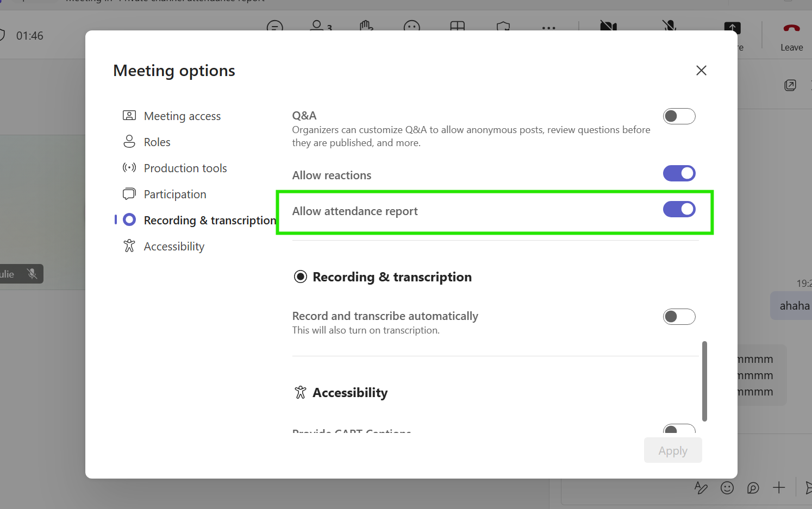
Task: Open Share content in meeting toolbar
Action: tap(732, 27)
